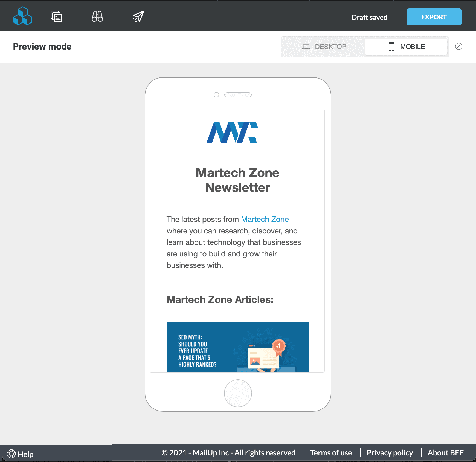Click the 'Preview mode' title
This screenshot has width=476, height=462.
point(42,47)
